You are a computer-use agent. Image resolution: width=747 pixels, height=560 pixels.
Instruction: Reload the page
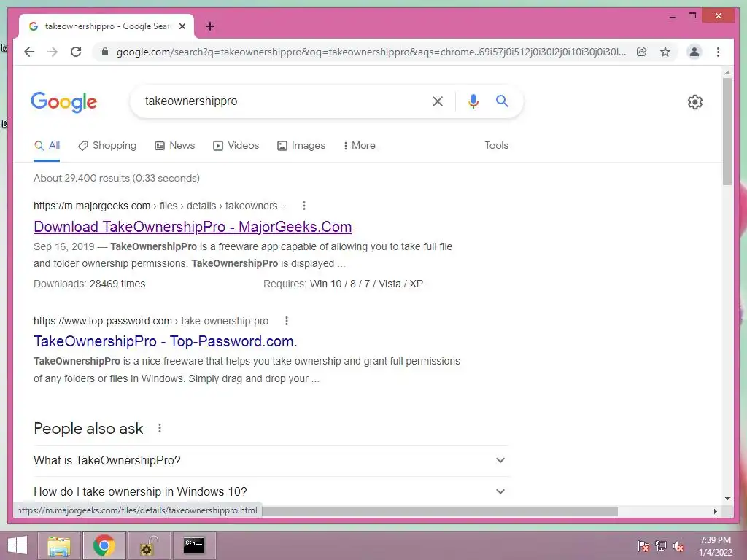76,52
